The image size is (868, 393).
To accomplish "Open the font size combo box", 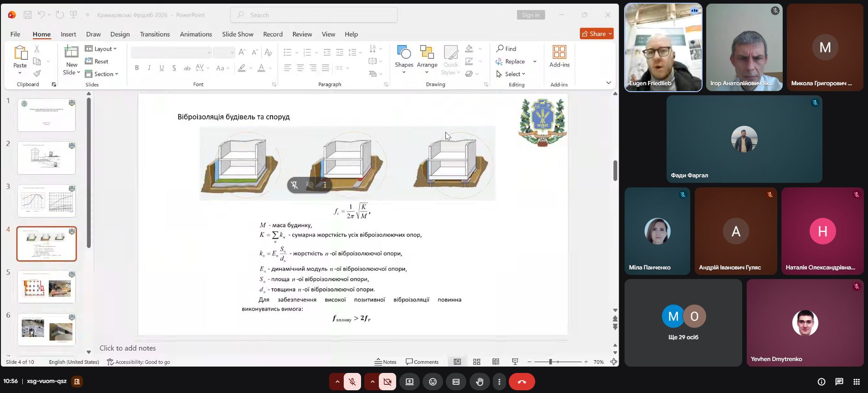I will pyautogui.click(x=223, y=52).
